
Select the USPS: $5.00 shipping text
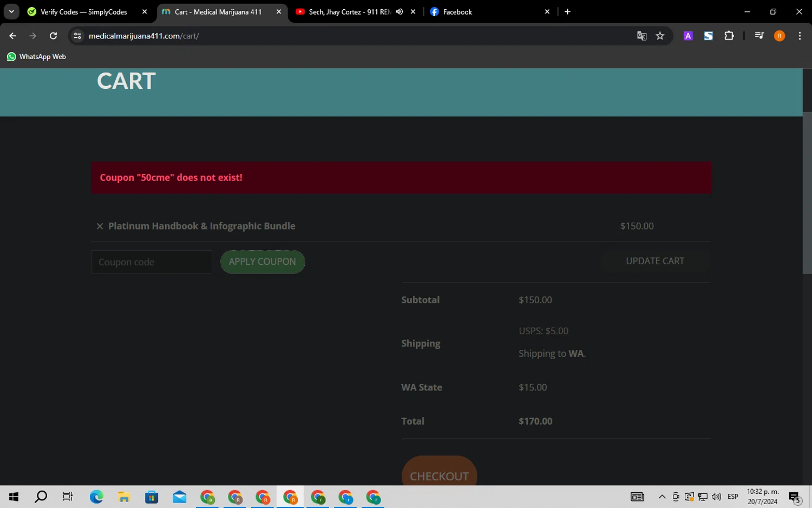pyautogui.click(x=543, y=331)
